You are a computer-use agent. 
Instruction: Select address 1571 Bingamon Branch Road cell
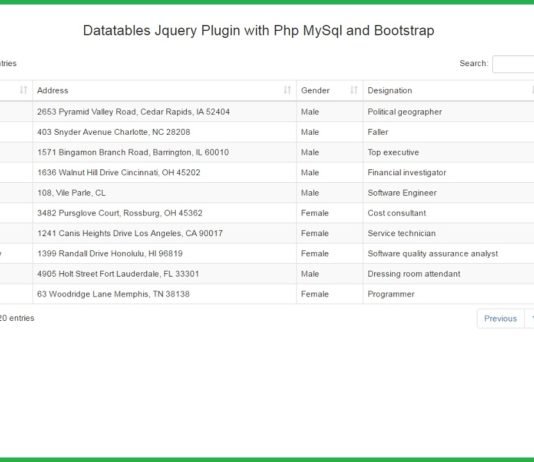click(x=164, y=152)
